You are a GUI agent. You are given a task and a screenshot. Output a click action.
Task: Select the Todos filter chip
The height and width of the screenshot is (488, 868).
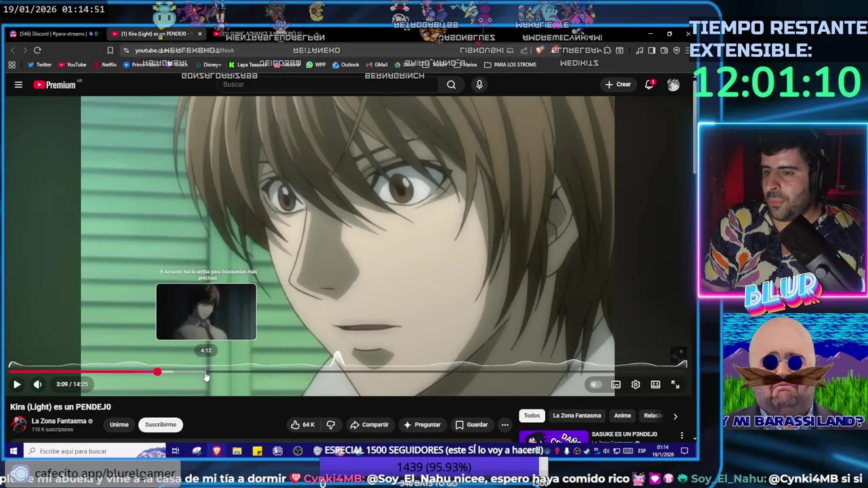pos(532,415)
